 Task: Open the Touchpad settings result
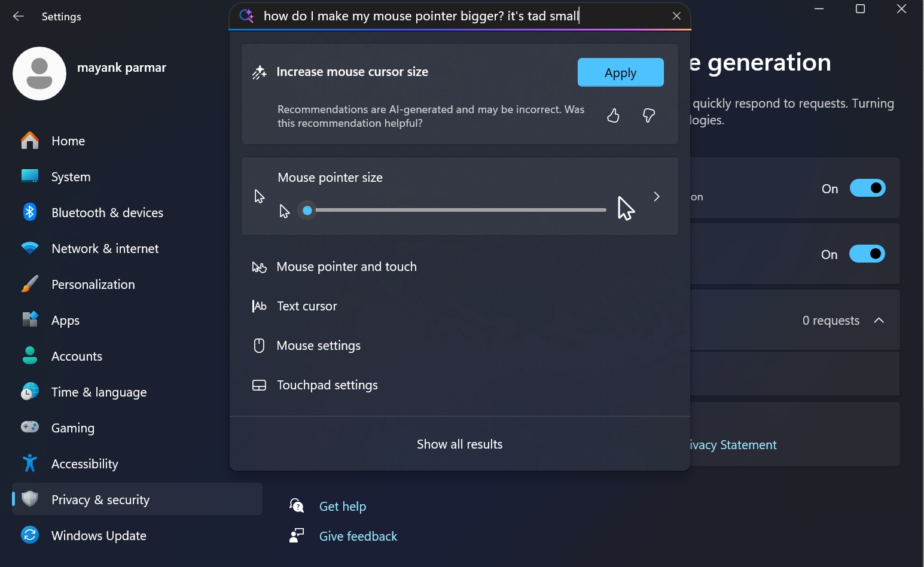[x=459, y=385]
